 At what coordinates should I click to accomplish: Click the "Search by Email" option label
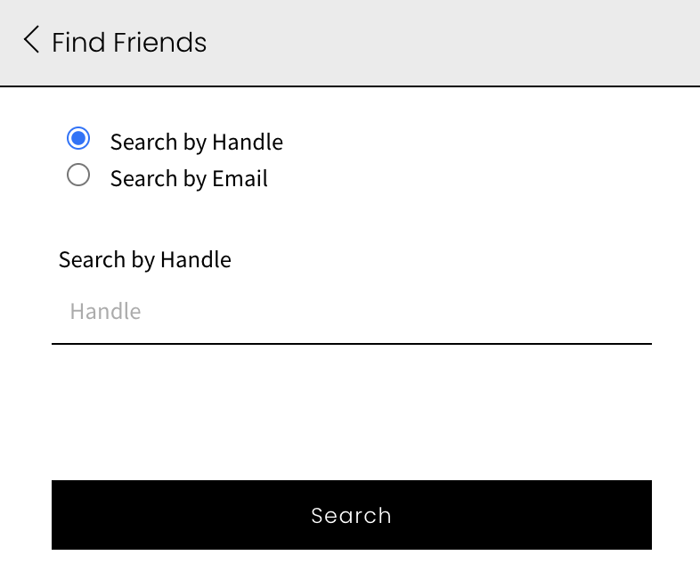[189, 178]
